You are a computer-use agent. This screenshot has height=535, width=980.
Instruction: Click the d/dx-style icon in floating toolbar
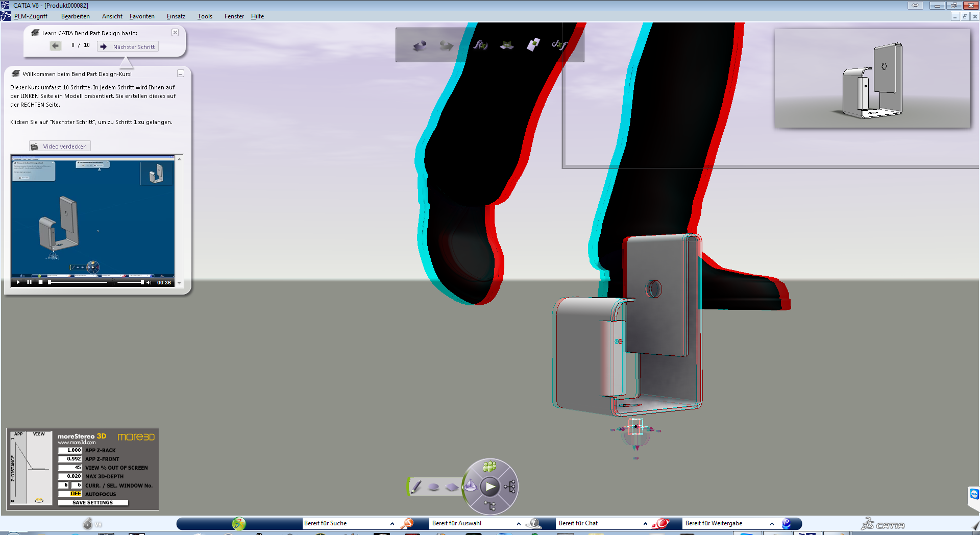pos(559,44)
